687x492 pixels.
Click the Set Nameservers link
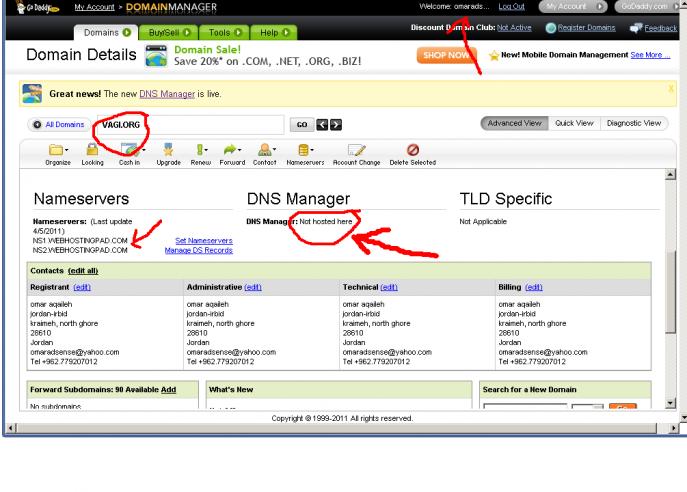[x=204, y=241]
